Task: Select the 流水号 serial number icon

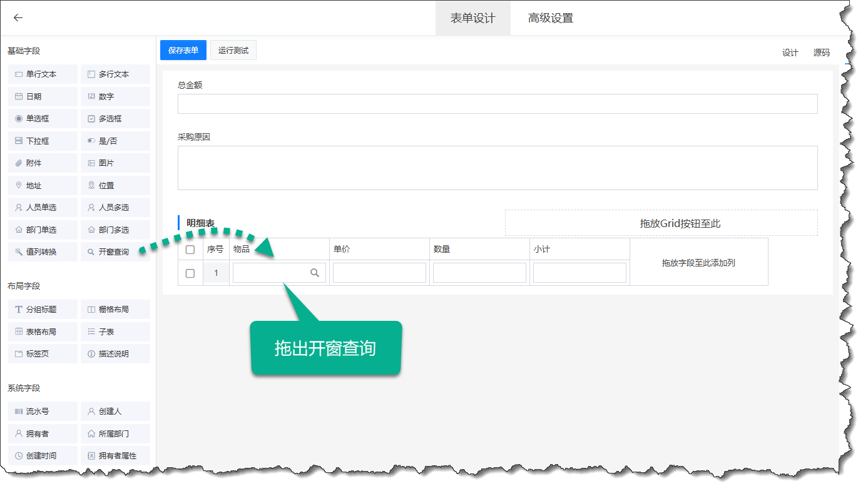Action: (x=19, y=412)
